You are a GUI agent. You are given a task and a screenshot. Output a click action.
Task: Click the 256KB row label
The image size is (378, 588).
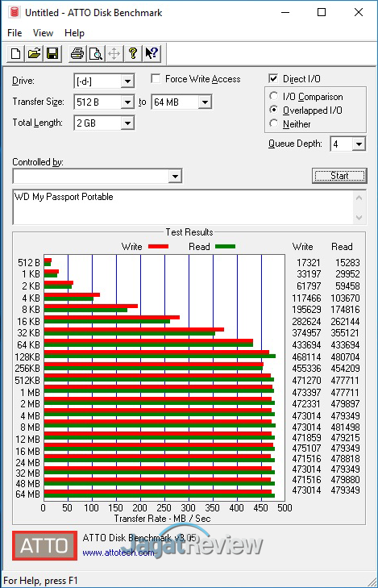[27, 369]
